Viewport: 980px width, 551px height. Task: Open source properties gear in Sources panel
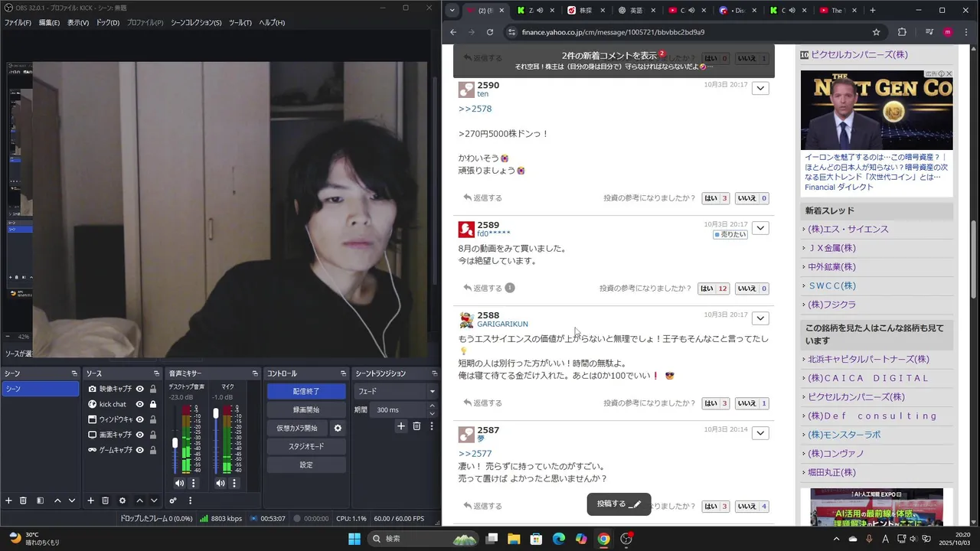(x=122, y=500)
